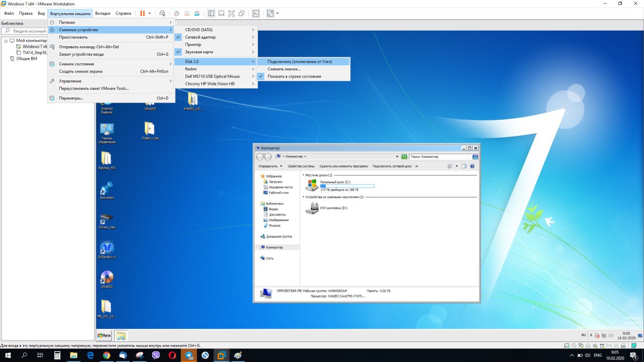This screenshot has width=644, height=362.
Task: Toggle the library sidebar view icon
Action: click(211, 13)
